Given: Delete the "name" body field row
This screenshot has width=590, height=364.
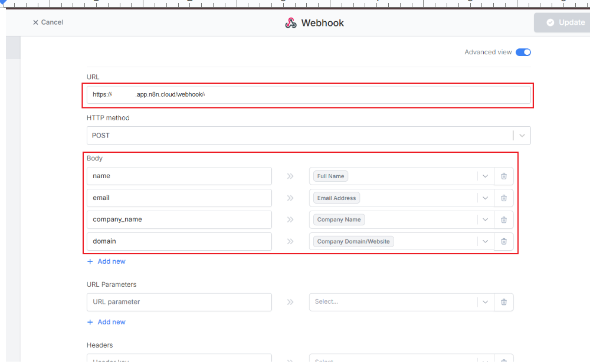Looking at the screenshot, I should 504,176.
